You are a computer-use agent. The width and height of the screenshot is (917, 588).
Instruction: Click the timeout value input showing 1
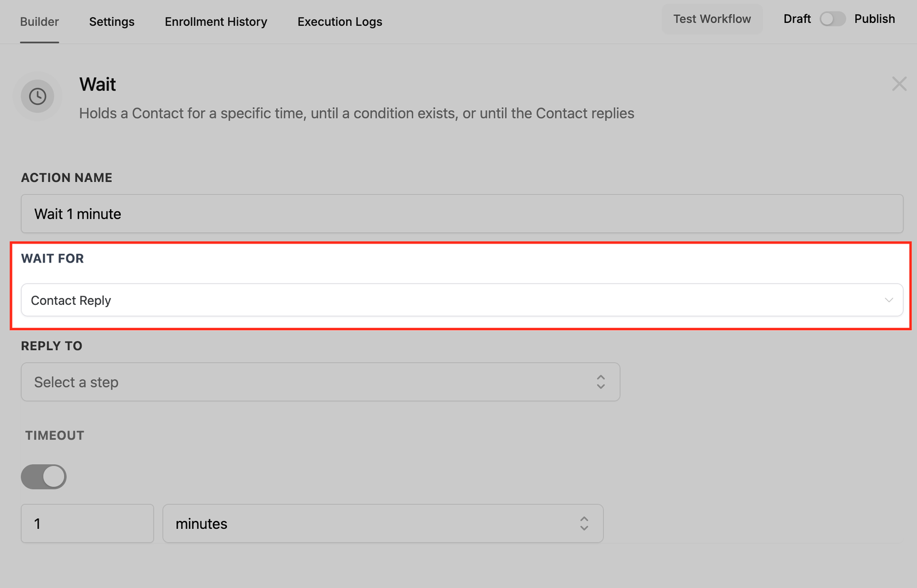pyautogui.click(x=87, y=524)
